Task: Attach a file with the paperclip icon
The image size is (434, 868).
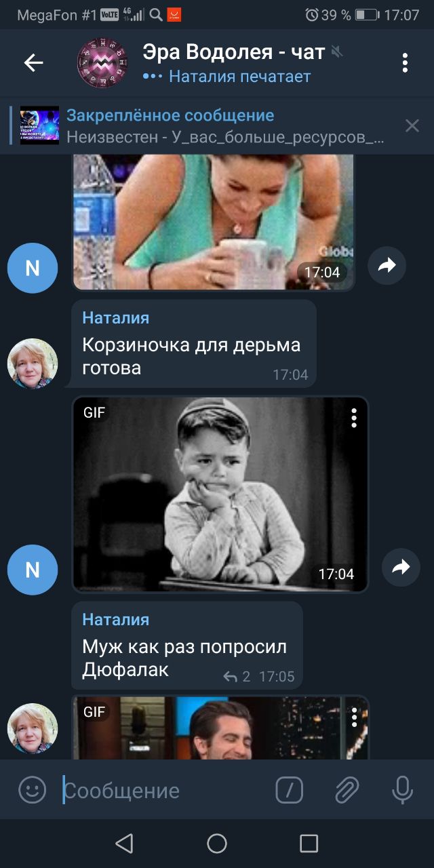Action: tap(347, 790)
